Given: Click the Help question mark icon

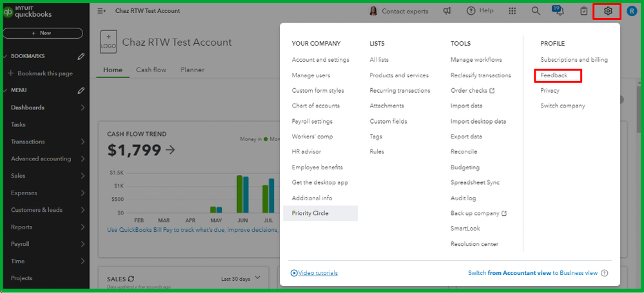Looking at the screenshot, I should [x=471, y=11].
